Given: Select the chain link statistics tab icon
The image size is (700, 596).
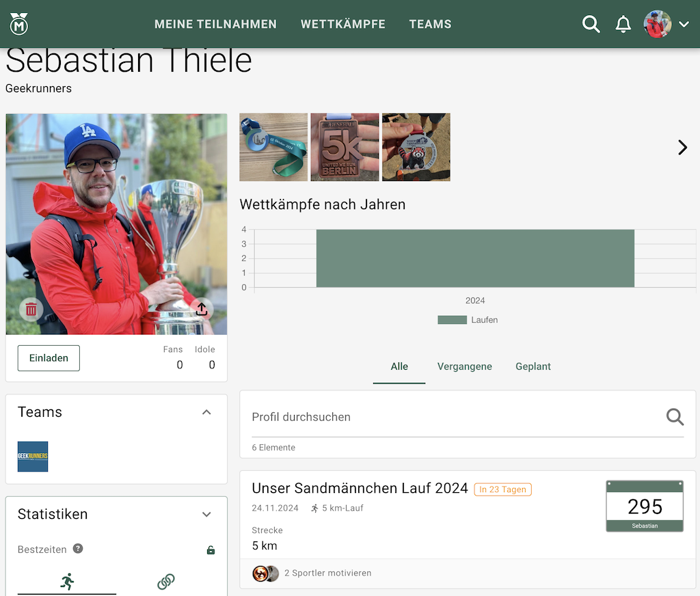Looking at the screenshot, I should [x=166, y=582].
